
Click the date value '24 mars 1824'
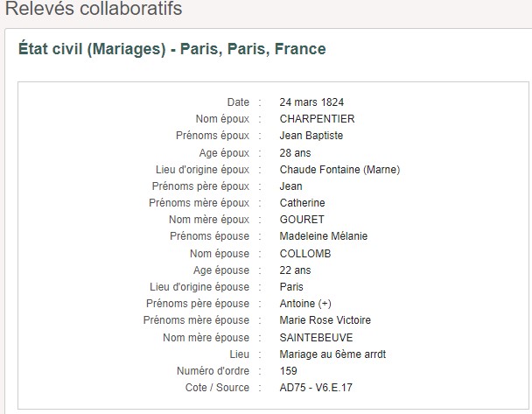[x=311, y=102]
